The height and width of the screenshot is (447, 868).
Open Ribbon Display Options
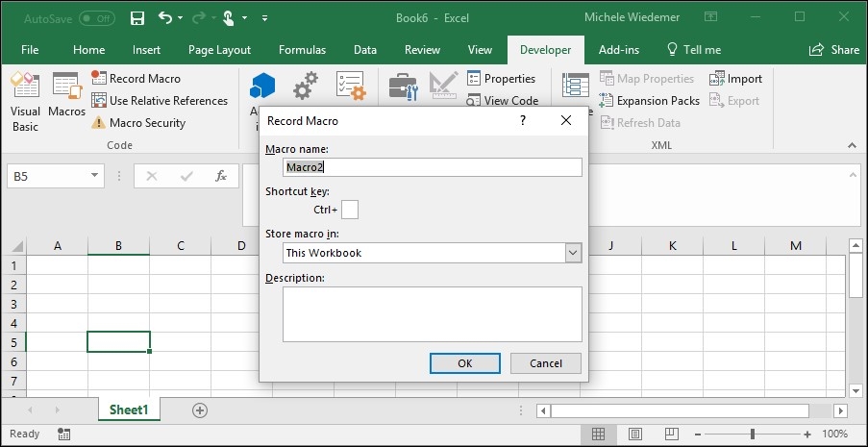(x=710, y=16)
